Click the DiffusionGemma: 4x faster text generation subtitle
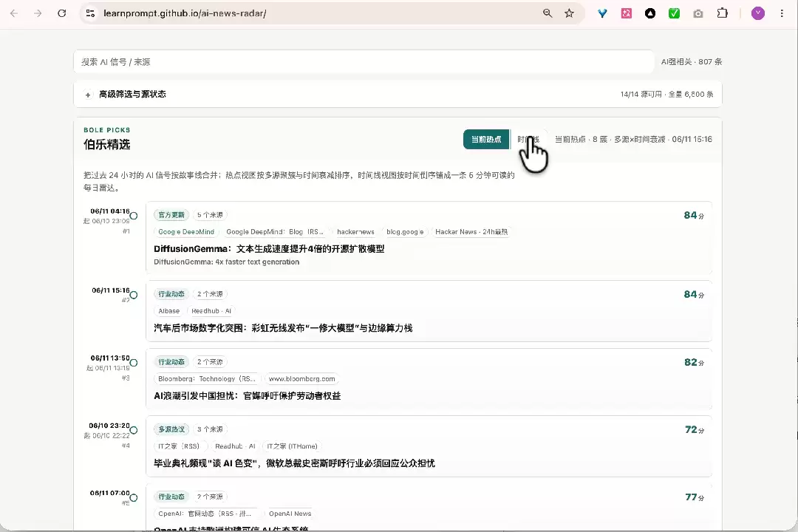 [227, 262]
